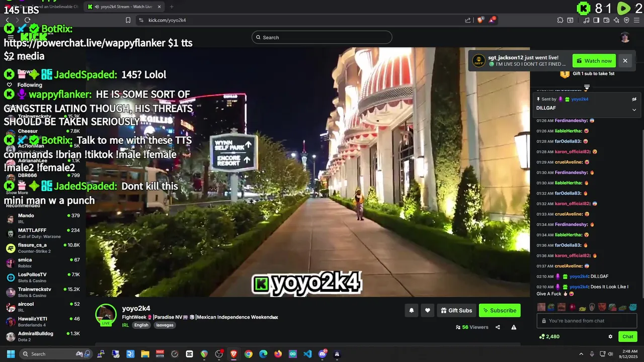Open smica Roblox channel

[x=43, y=263]
